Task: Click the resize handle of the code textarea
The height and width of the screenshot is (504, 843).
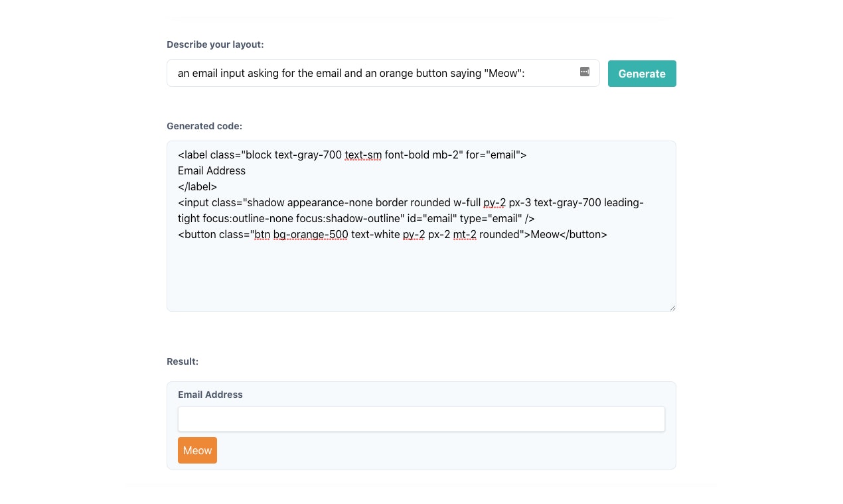Action: tap(672, 308)
